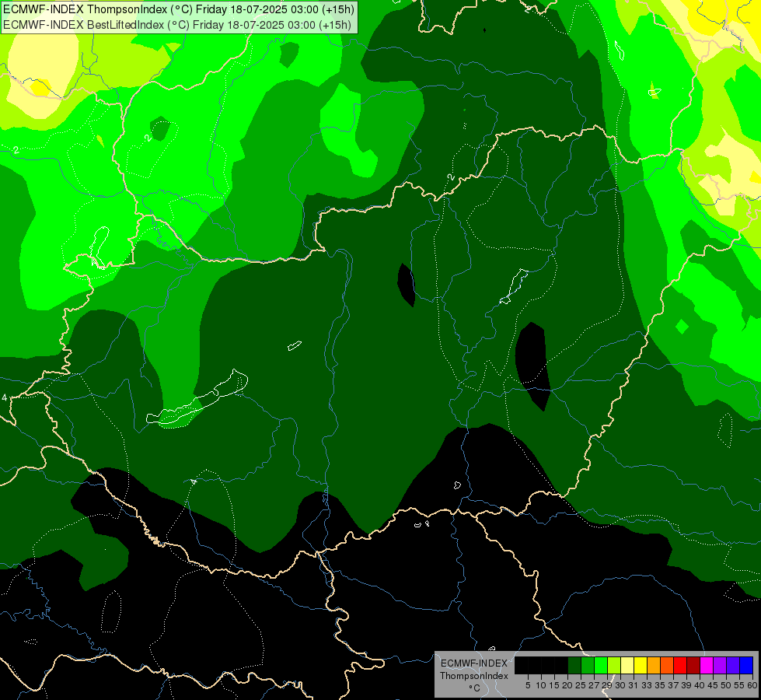The image size is (761, 700).
Task: Select the yellow-green 29–30 legend swatch
Action: click(x=614, y=665)
